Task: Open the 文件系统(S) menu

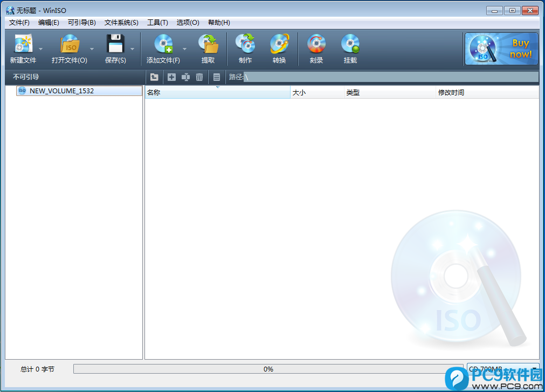Action: pyautogui.click(x=121, y=23)
